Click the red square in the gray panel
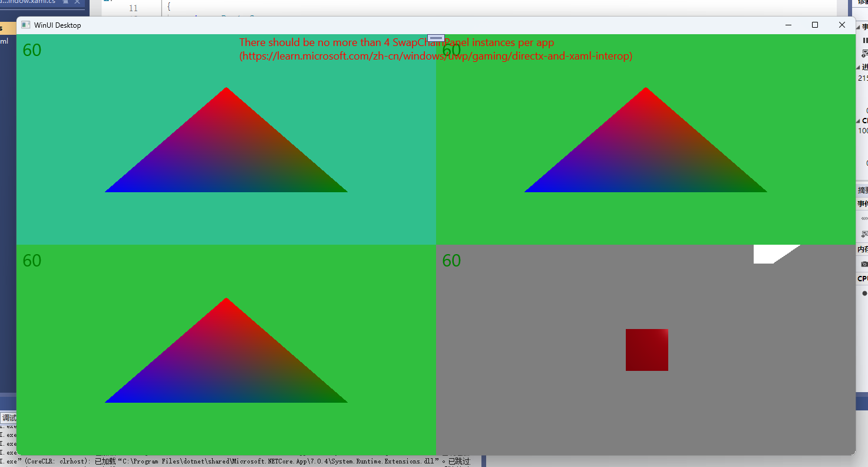This screenshot has width=868, height=467. (646, 350)
